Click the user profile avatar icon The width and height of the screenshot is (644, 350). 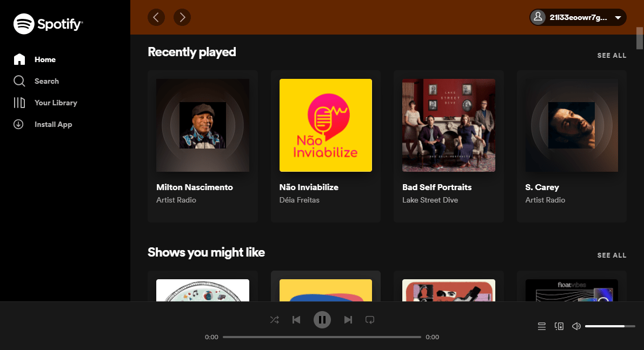point(537,17)
